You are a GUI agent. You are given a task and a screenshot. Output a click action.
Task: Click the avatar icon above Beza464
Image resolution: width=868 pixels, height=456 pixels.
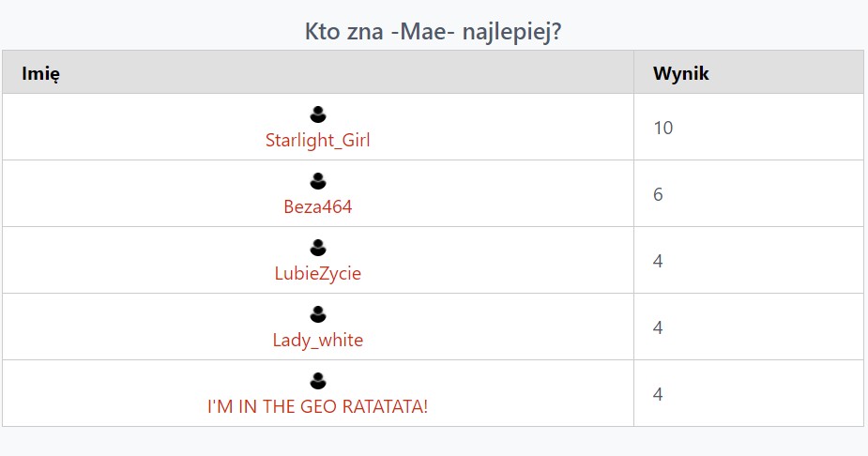(x=318, y=181)
